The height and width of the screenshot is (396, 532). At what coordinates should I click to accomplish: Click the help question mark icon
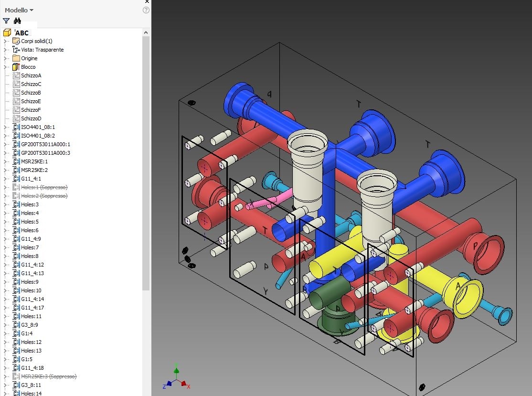tap(146, 10)
